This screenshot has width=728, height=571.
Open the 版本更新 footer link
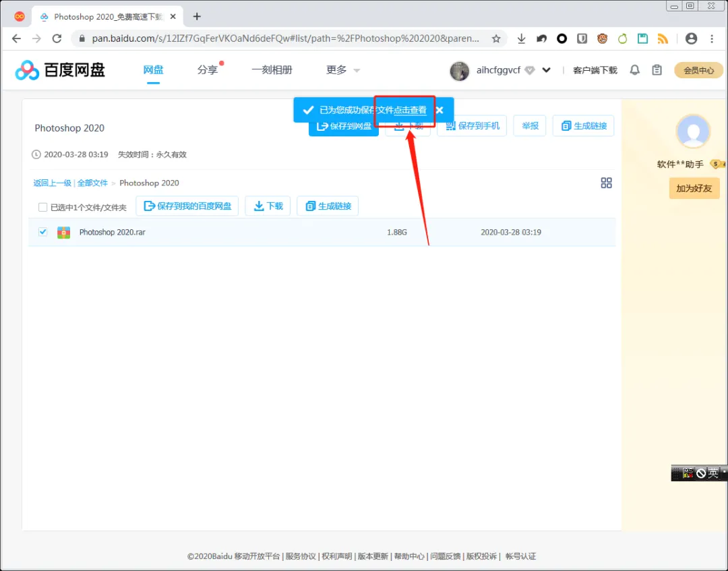click(373, 556)
